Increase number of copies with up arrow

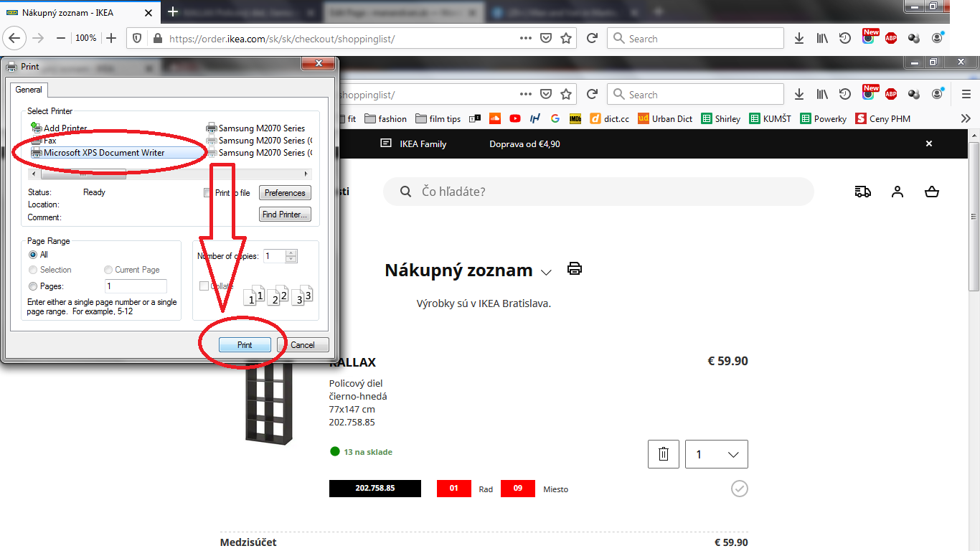[291, 253]
